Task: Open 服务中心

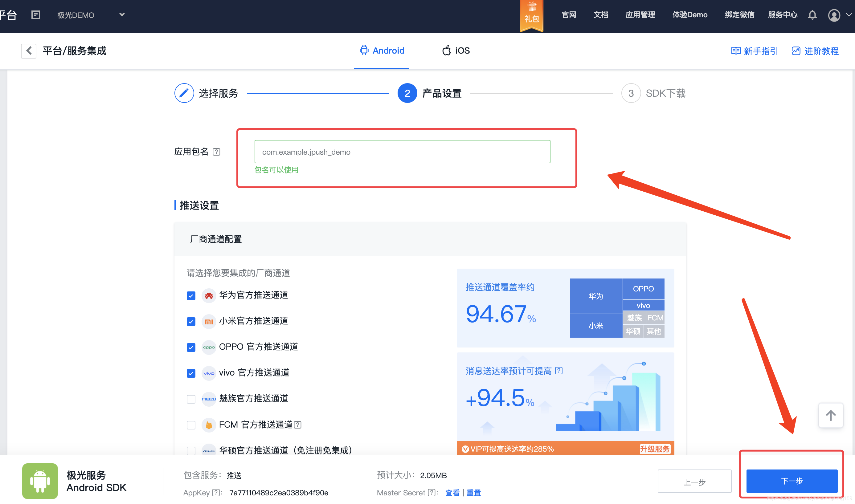Action: point(782,15)
